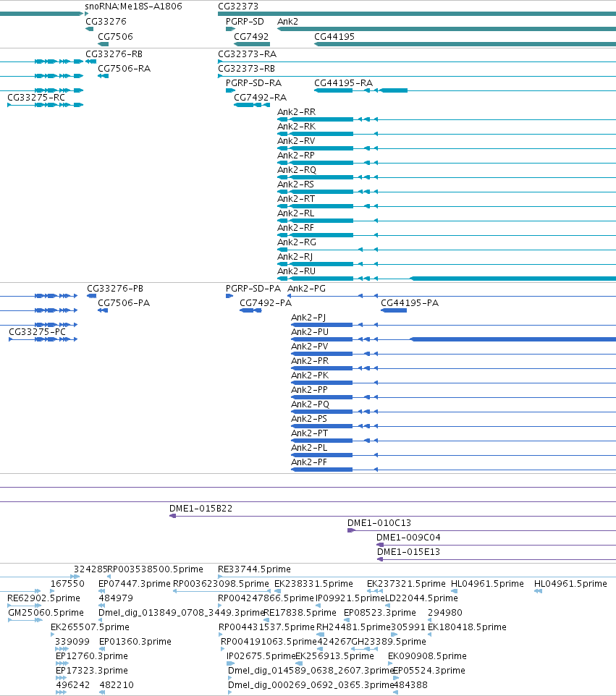Click the Ank2-RP transcript label
This screenshot has height=696, width=616.
coord(296,156)
